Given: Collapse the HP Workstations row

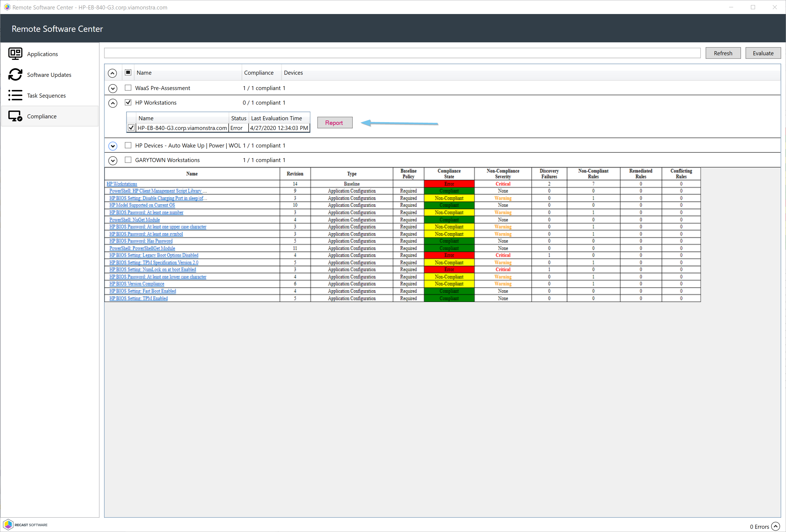Looking at the screenshot, I should click(113, 103).
